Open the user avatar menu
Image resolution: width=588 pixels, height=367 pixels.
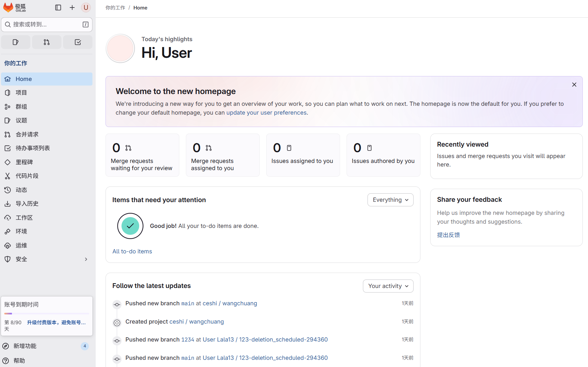[86, 8]
